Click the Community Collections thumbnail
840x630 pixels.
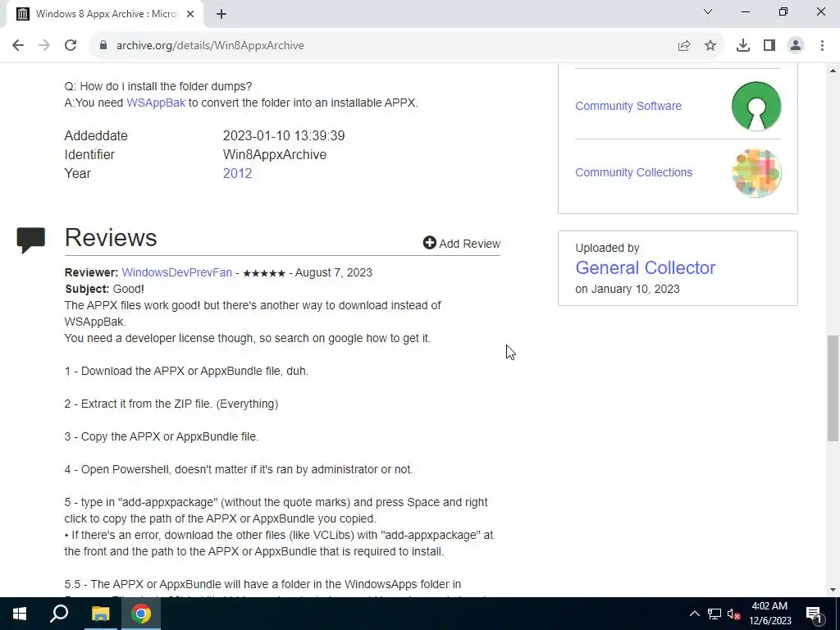(x=756, y=172)
